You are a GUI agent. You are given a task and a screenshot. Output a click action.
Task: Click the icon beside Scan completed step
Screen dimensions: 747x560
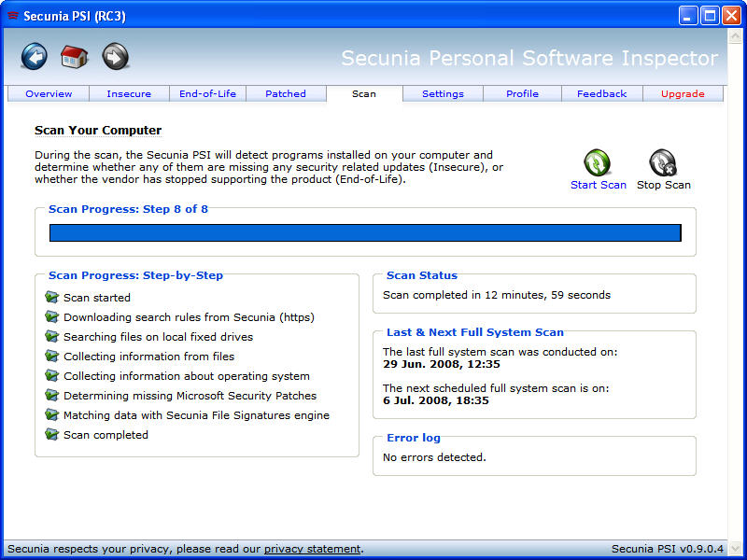[x=51, y=435]
